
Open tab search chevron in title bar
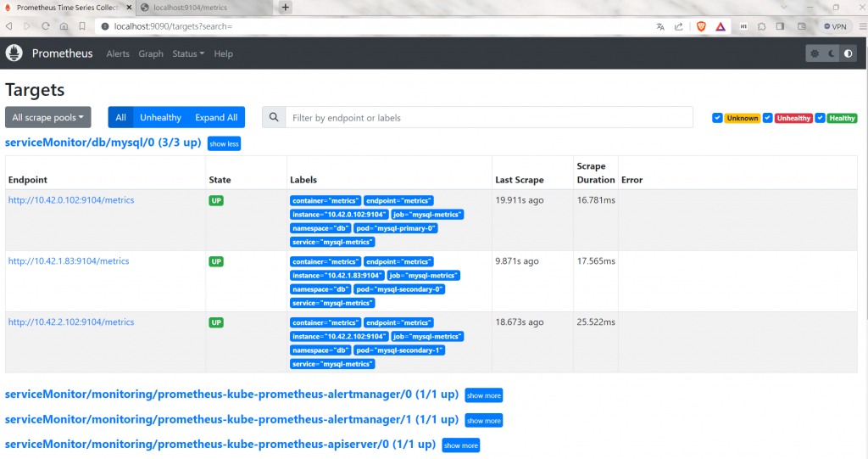click(x=783, y=7)
